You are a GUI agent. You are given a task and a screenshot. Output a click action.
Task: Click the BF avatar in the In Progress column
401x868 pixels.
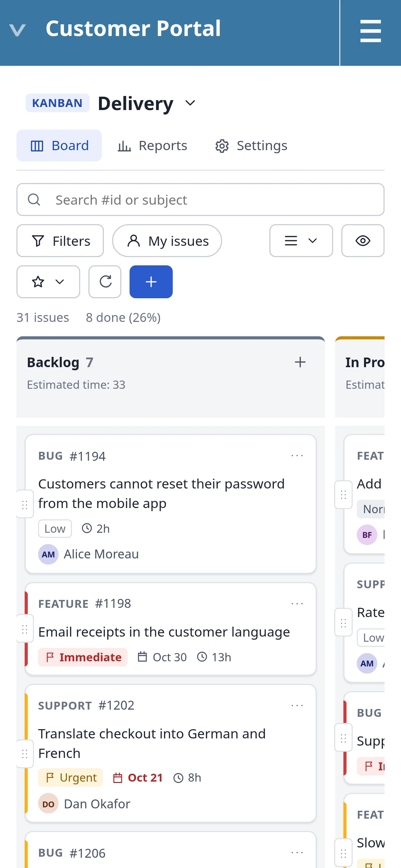click(x=367, y=535)
